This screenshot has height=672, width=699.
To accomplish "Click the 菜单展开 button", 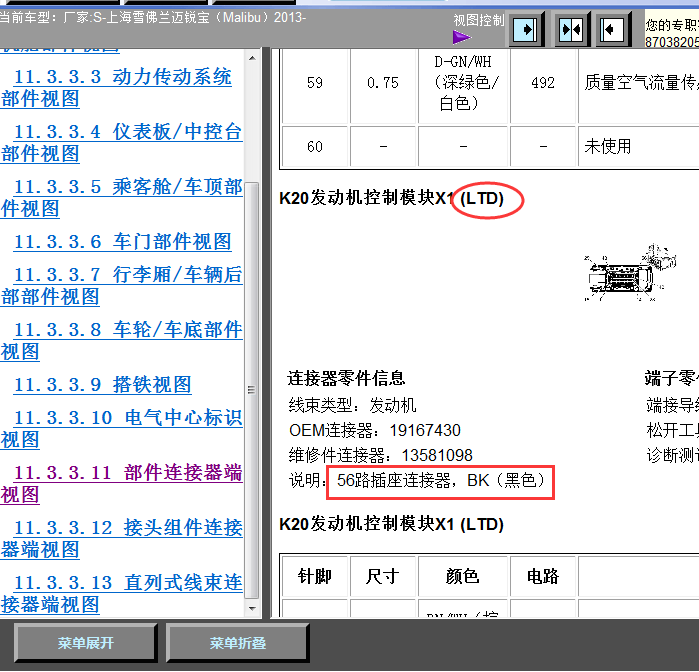I will [86, 643].
